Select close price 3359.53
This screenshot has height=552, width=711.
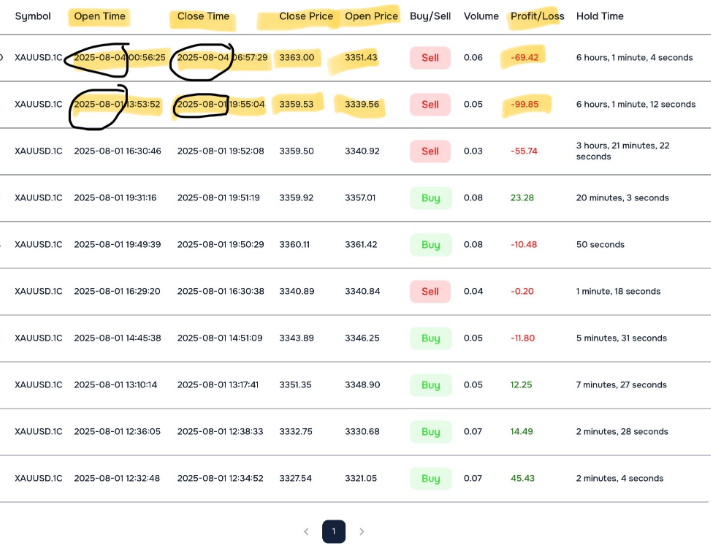pos(296,104)
